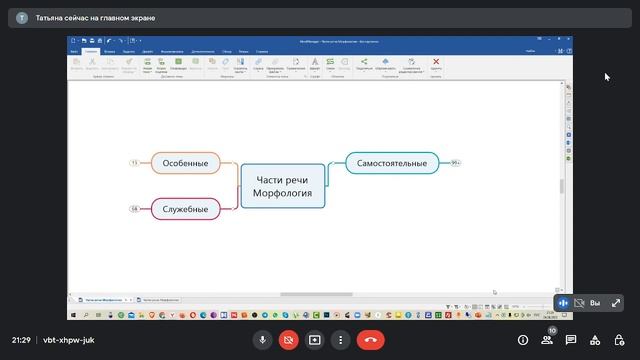This screenshot has height=360, width=640.
Task: Switch to the Главная ribbon tab
Action: [x=91, y=51]
